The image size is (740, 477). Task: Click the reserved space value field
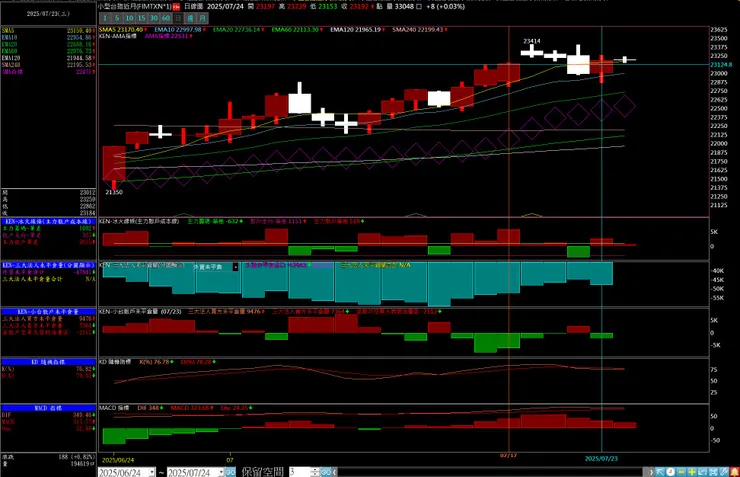299,472
